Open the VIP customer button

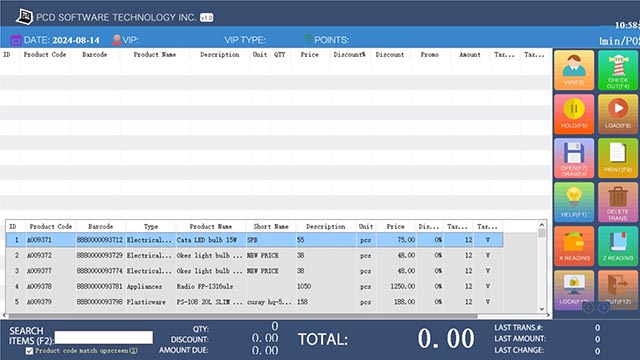574,70
